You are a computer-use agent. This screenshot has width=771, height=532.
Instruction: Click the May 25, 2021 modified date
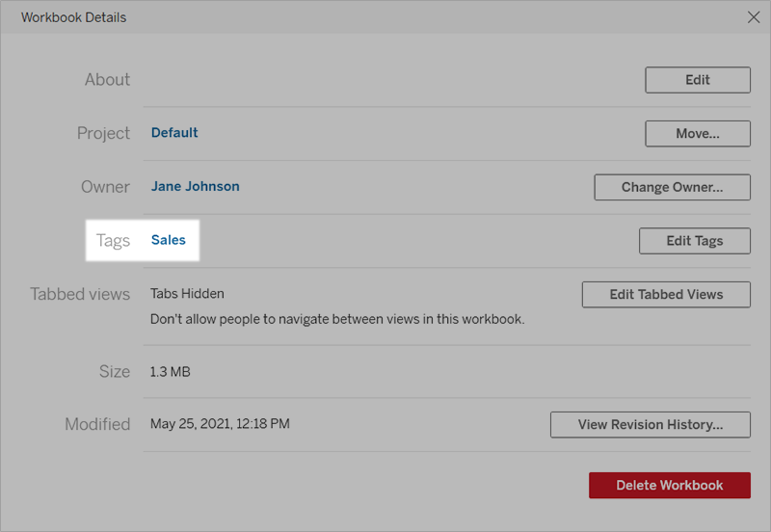(x=220, y=424)
